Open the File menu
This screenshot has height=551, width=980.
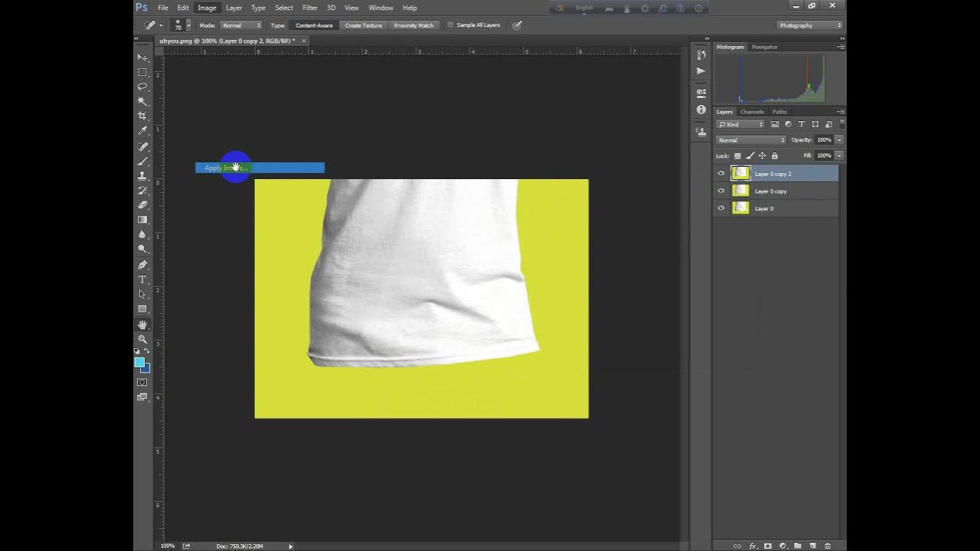click(x=163, y=8)
